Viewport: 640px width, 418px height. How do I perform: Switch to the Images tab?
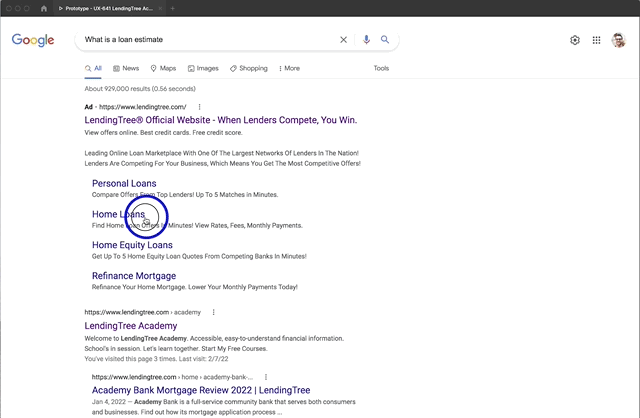point(203,69)
